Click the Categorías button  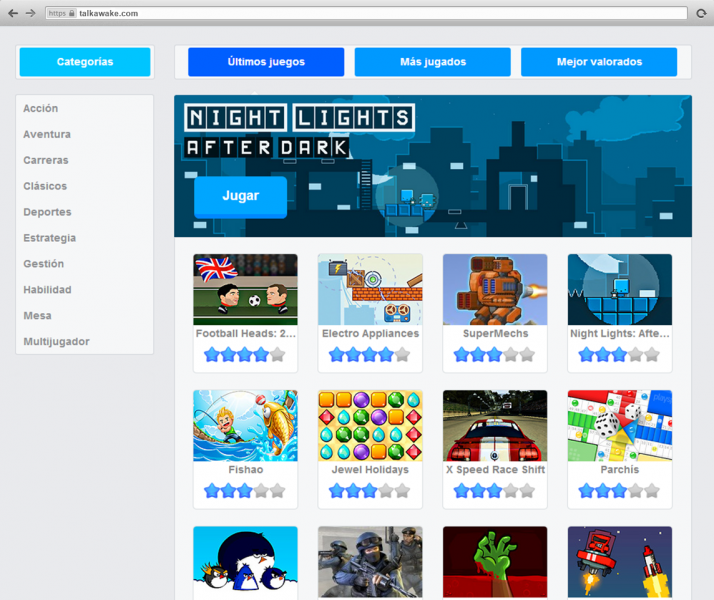click(85, 62)
